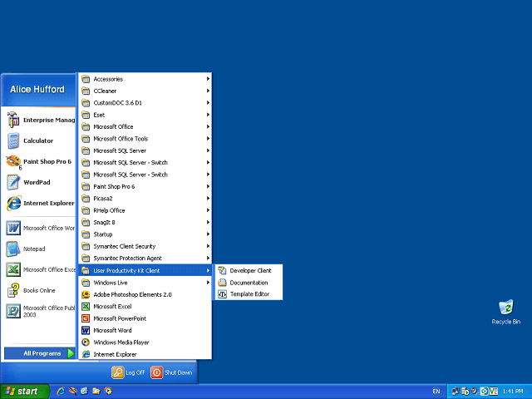Open the Symantec Client Security folder
The height and width of the screenshot is (399, 532).
(x=145, y=246)
